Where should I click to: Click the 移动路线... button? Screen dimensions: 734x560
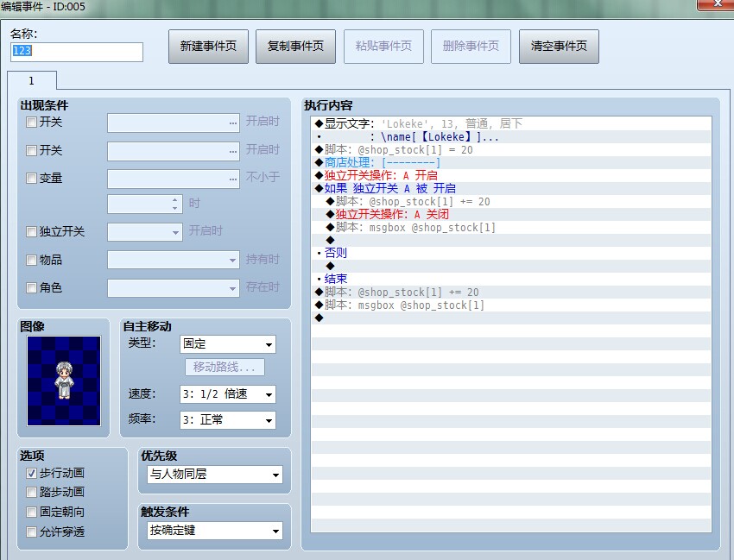(x=225, y=368)
